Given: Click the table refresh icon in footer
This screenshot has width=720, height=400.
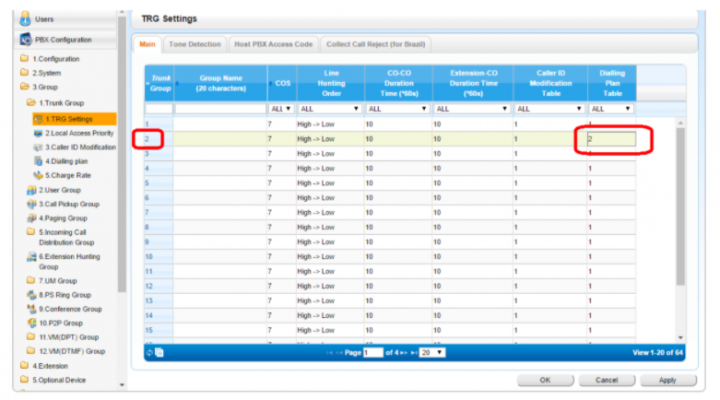Looking at the screenshot, I should [x=150, y=353].
